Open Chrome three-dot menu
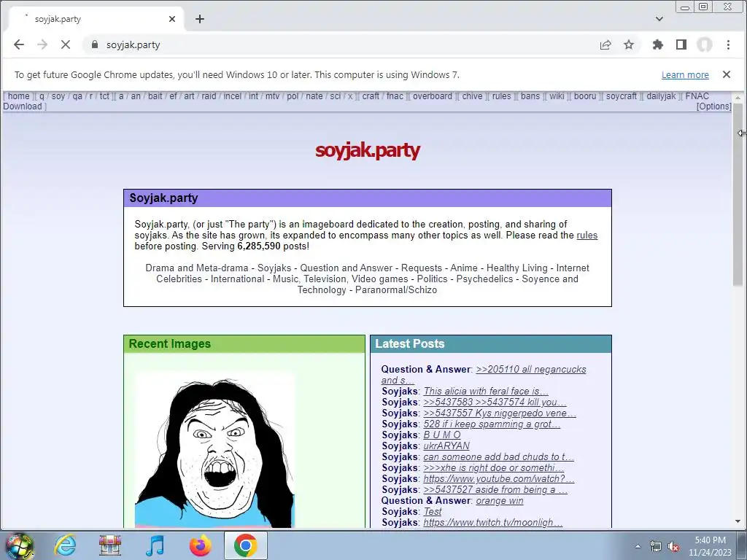This screenshot has height=560, width=747. [728, 44]
